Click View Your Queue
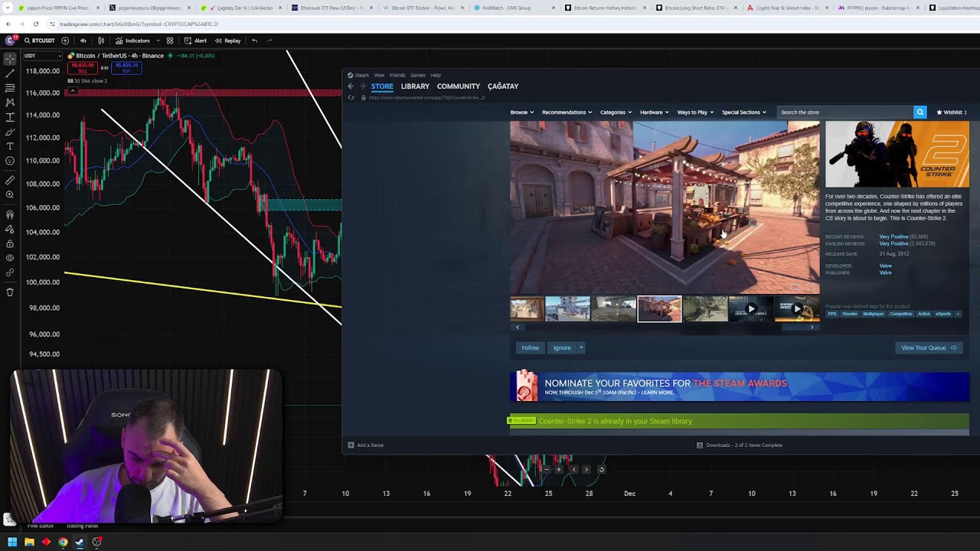This screenshot has width=980, height=551. click(x=929, y=347)
